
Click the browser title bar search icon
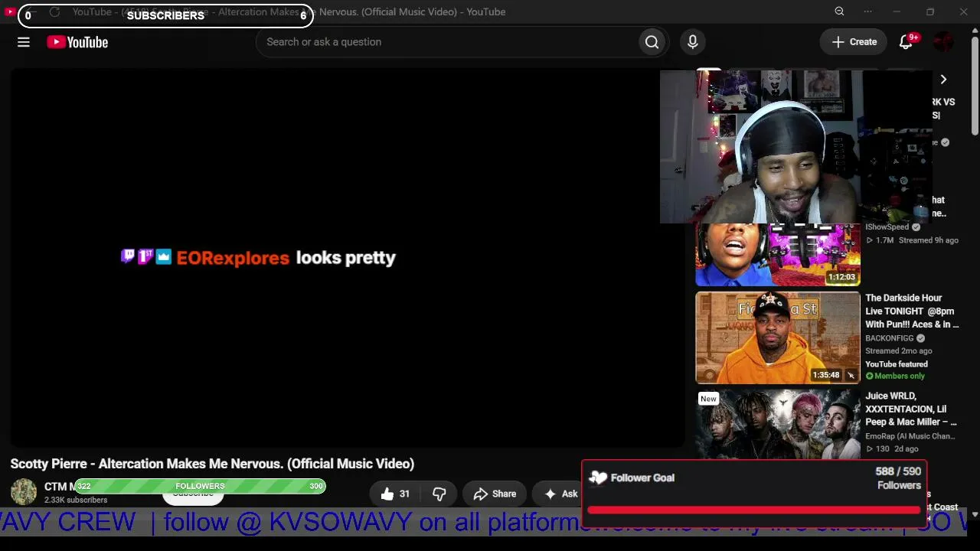click(839, 11)
